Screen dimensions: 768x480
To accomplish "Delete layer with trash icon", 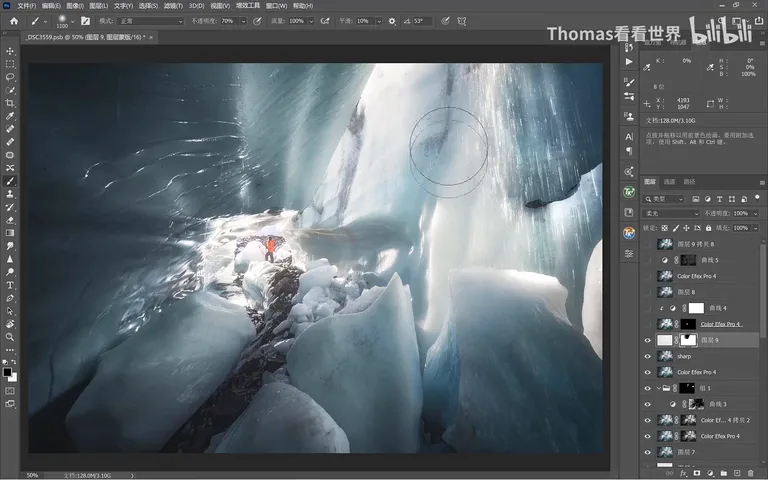I will click(750, 473).
